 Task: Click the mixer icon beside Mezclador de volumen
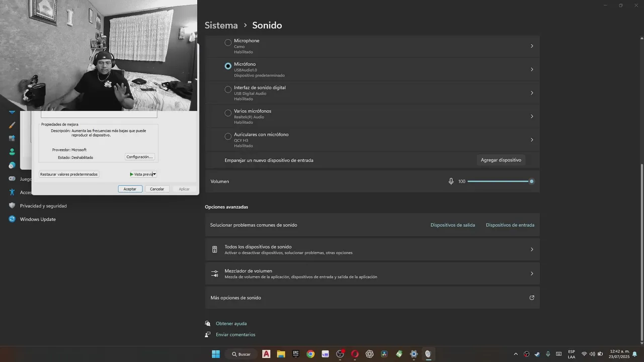coord(215,274)
